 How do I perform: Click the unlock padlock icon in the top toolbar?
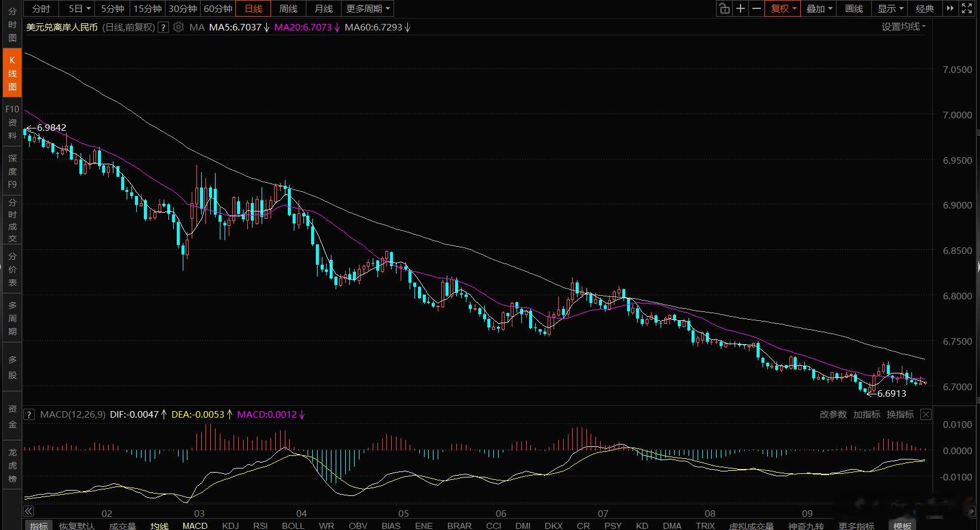(724, 8)
